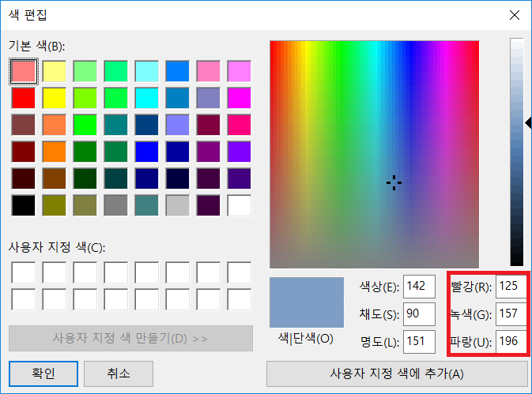
Task: Select pure blue swatch in fourth row
Action: (146, 152)
